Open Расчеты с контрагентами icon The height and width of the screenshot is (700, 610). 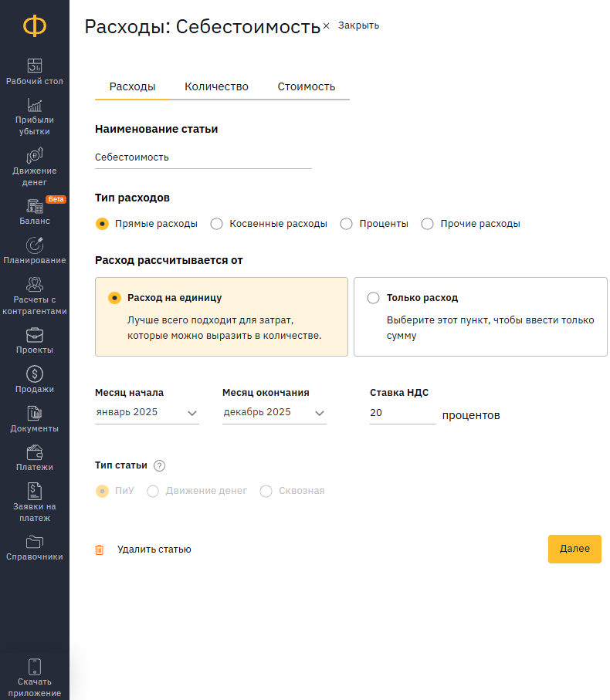pyautogui.click(x=35, y=284)
